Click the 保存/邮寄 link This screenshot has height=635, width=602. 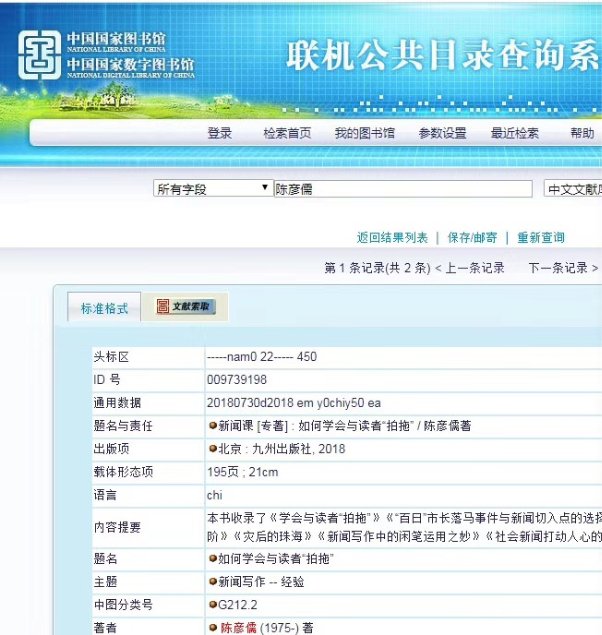[473, 238]
